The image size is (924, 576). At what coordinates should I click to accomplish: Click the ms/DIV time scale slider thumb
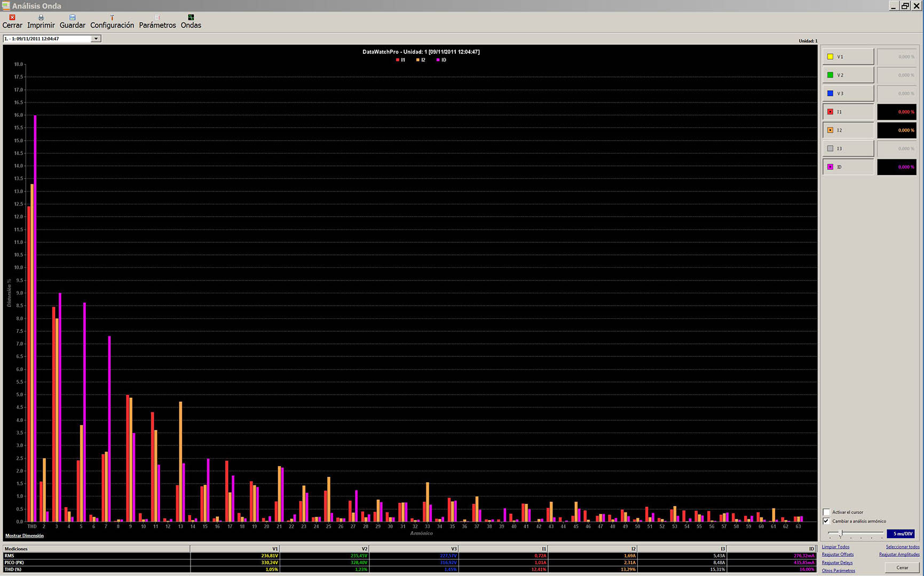click(841, 533)
